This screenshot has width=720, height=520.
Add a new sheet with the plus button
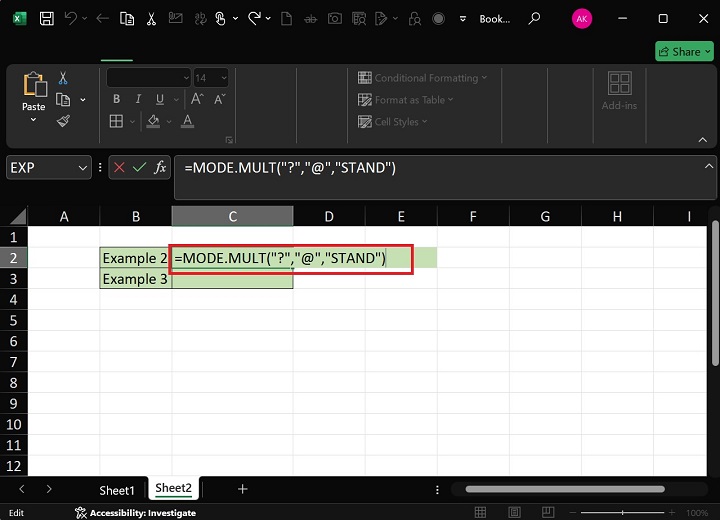pos(243,489)
